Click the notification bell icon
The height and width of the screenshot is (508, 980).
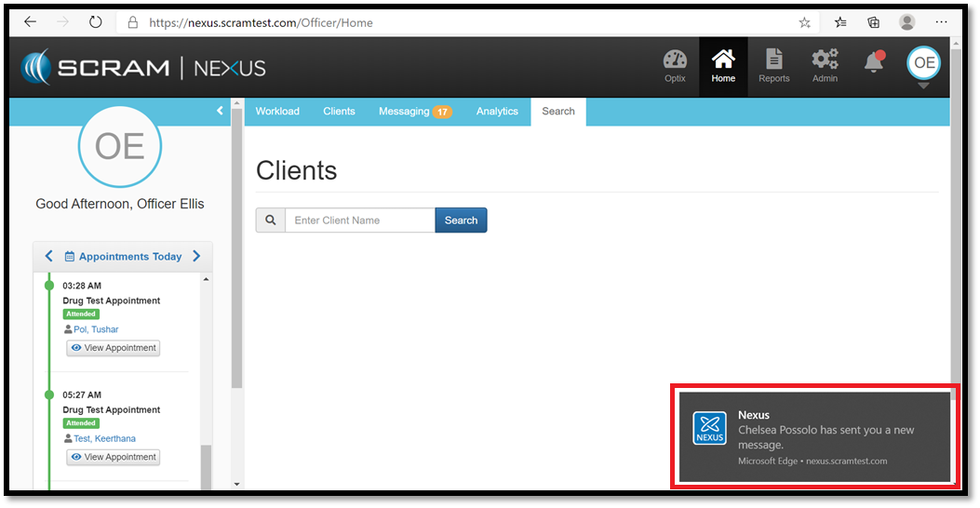pos(873,62)
